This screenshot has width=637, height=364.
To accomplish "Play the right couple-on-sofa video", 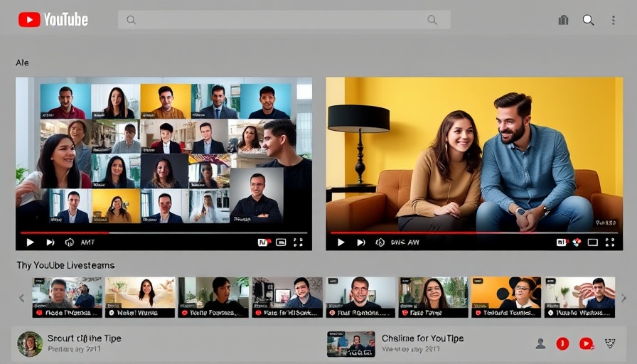I will point(341,242).
